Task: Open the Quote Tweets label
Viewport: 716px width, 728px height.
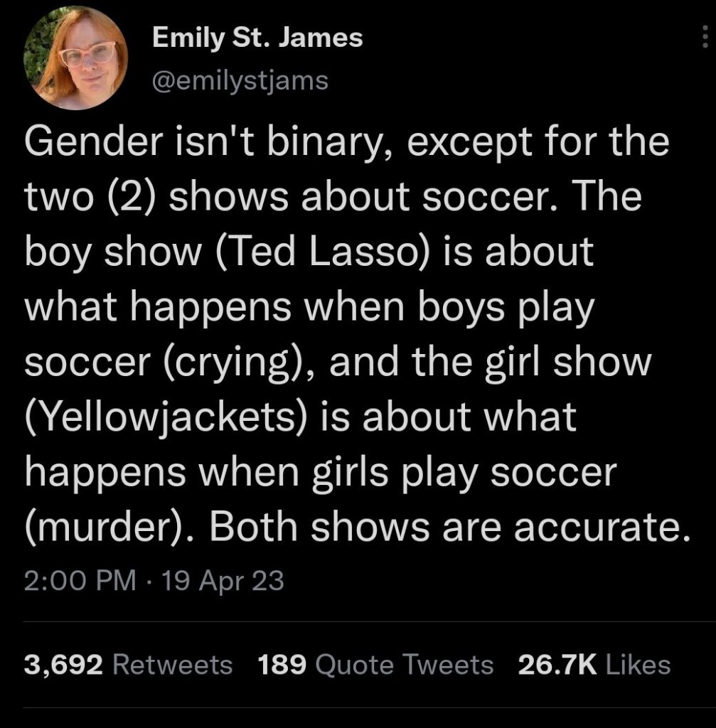Action: 405,665
